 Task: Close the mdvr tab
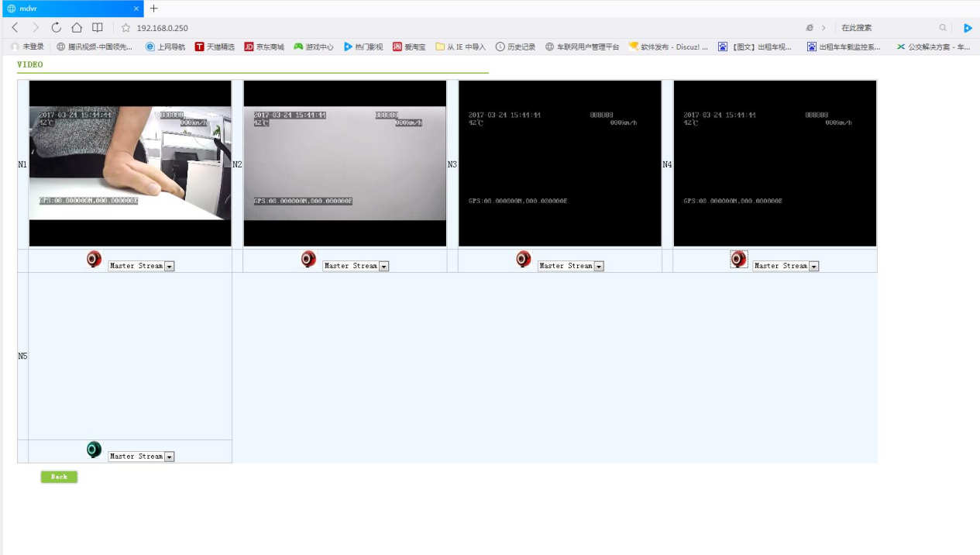coord(136,9)
